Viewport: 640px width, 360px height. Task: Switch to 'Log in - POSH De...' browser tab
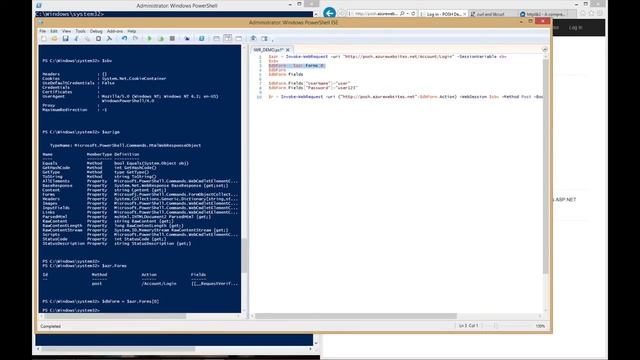click(444, 14)
